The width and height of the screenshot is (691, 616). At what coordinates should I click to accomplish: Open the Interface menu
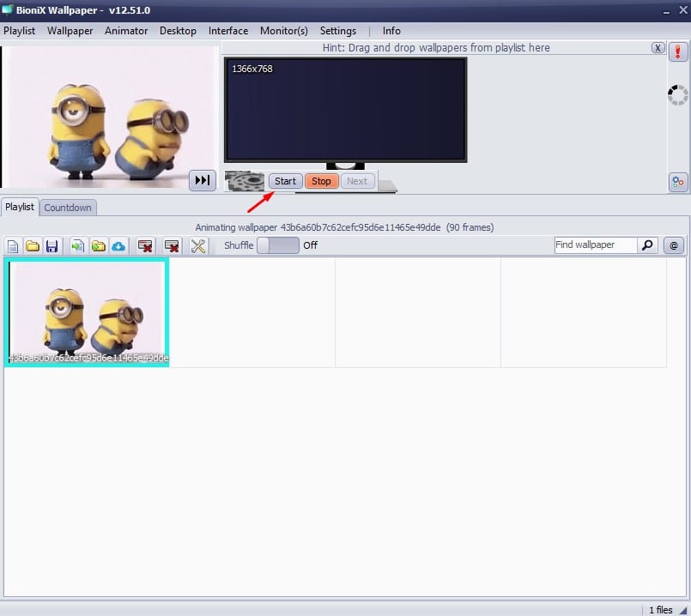click(228, 31)
